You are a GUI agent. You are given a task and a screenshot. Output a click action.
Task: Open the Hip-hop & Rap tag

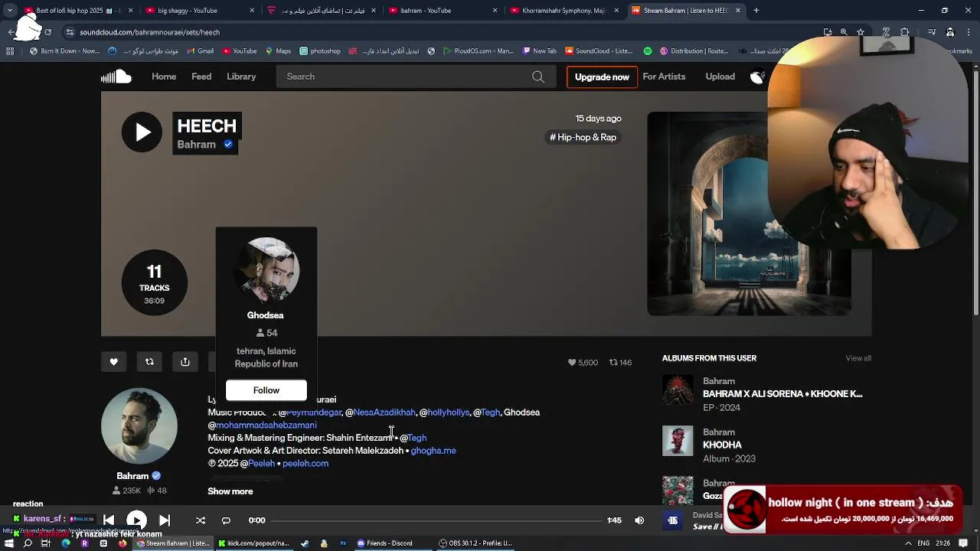coord(583,137)
